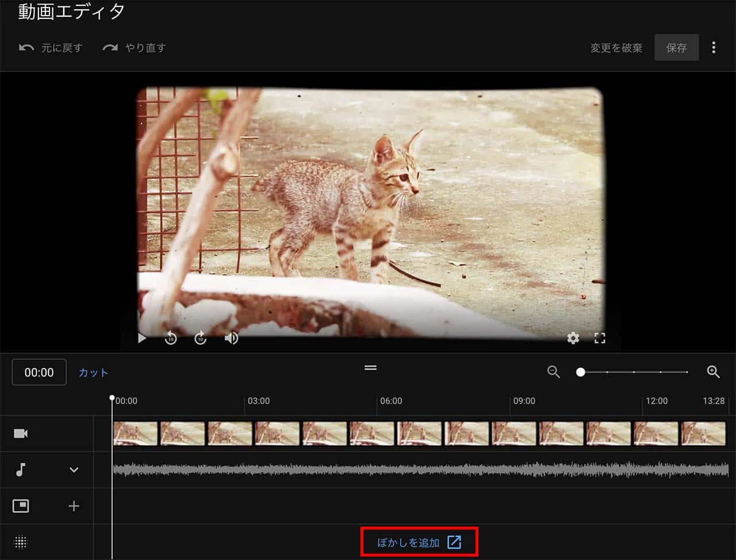Click the end screen track icon

pos(21,506)
